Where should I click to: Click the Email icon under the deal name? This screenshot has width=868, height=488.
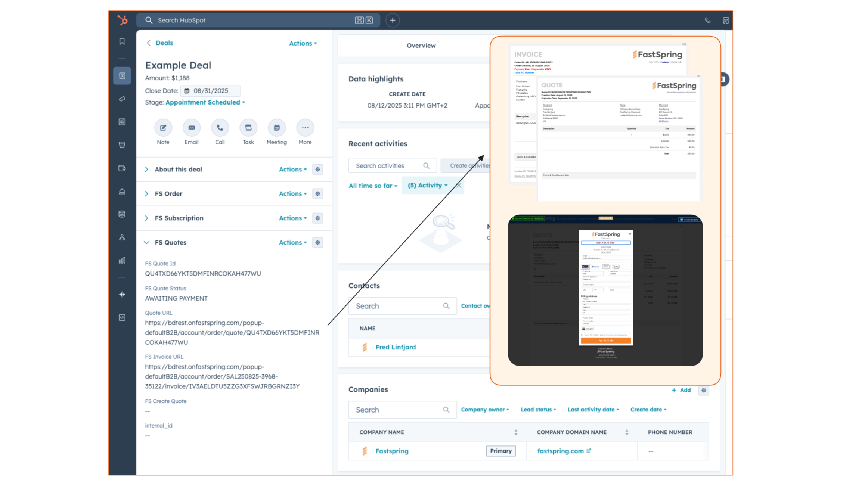click(x=192, y=128)
